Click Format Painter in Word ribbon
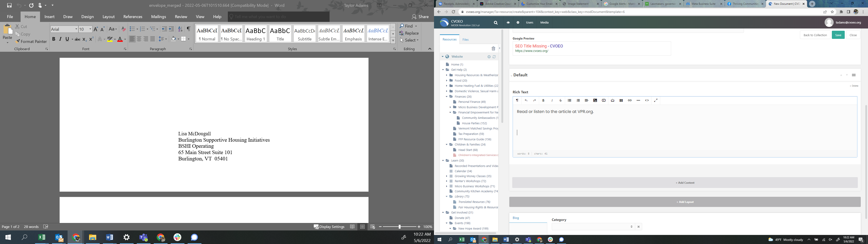This screenshot has height=244, width=868. pyautogui.click(x=31, y=41)
